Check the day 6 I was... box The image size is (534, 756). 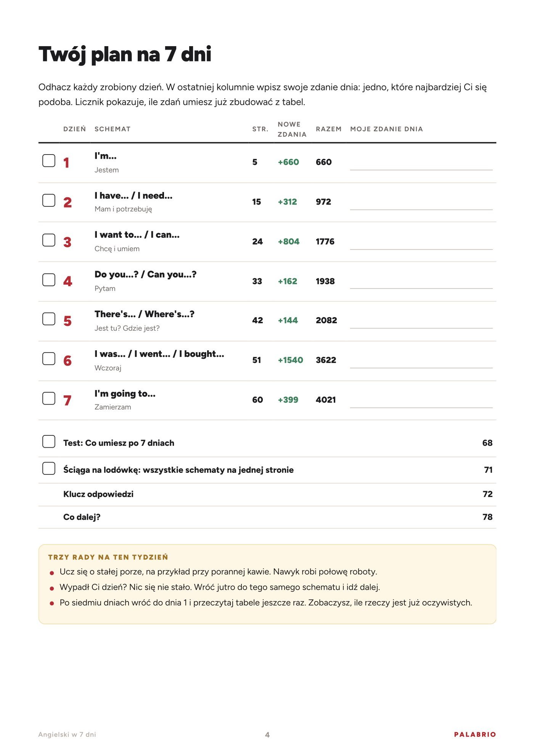coord(49,359)
